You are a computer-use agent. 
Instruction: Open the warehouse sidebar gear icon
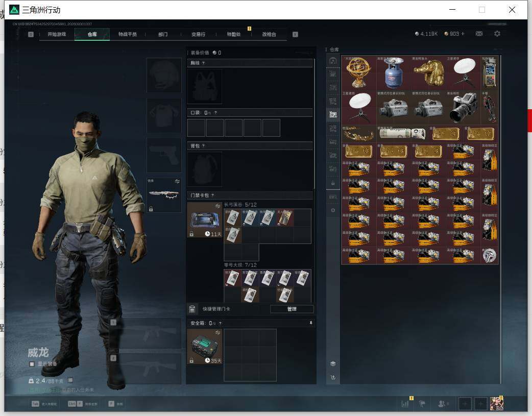click(x=333, y=210)
